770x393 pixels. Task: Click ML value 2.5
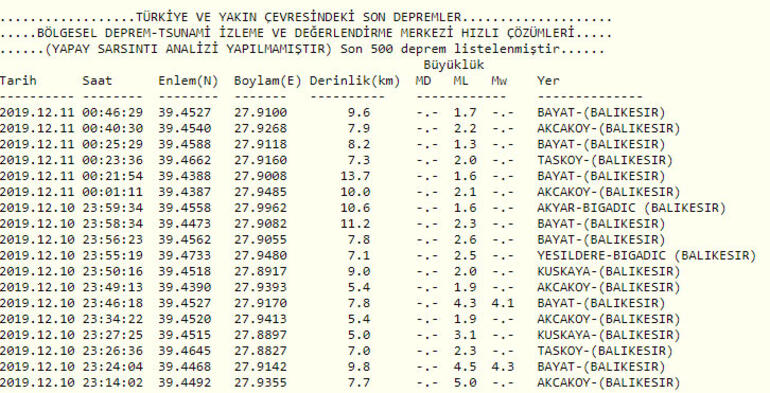pos(465,256)
